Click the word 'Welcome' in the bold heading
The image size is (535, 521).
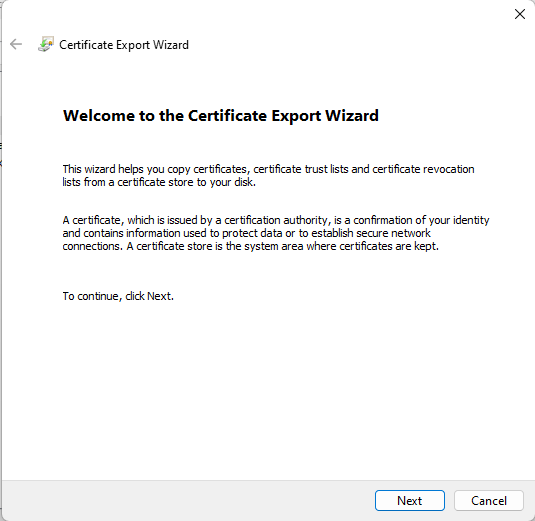(99, 115)
